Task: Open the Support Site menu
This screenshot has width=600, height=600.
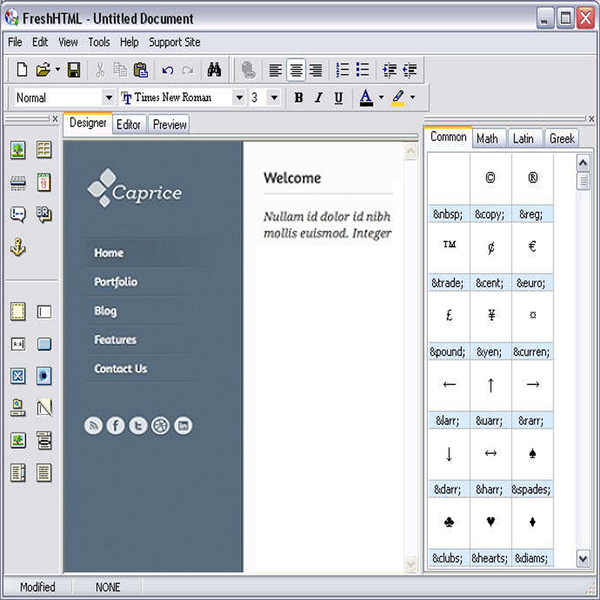Action: [174, 42]
